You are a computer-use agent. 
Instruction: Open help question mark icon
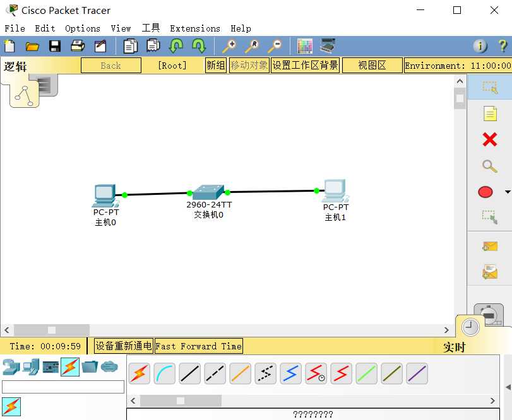coord(503,46)
